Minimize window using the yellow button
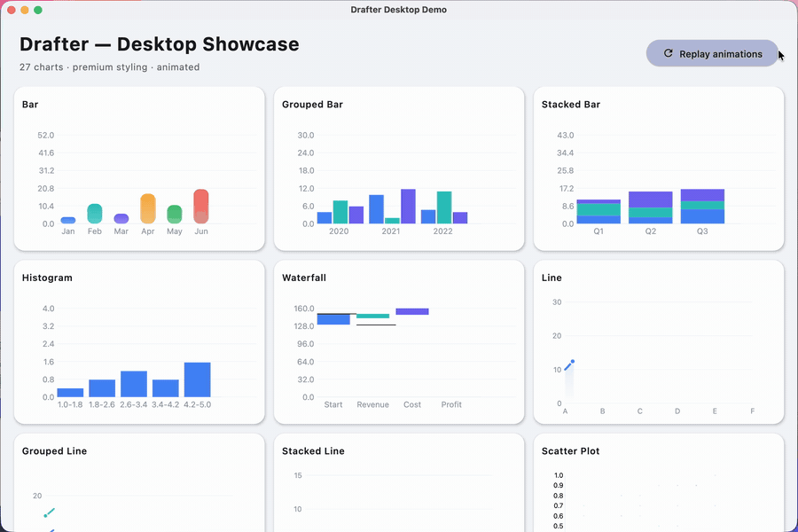Screen dimensions: 798x532 (25, 10)
